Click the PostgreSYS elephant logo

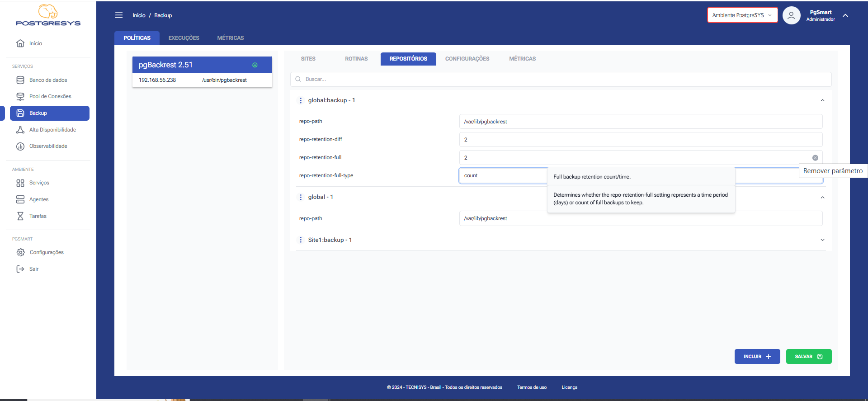tap(48, 15)
